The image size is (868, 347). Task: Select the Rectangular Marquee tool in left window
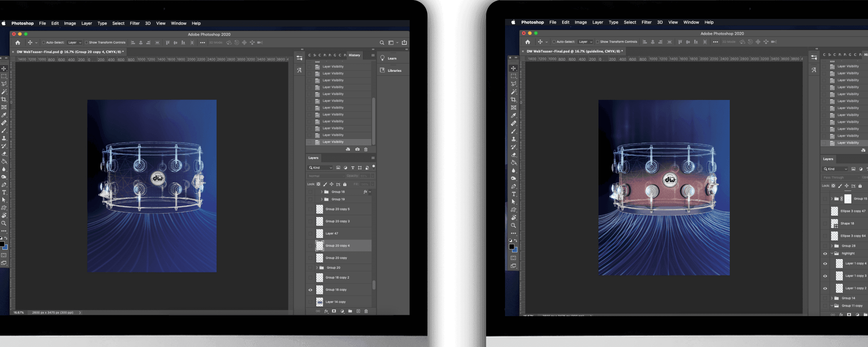coord(4,76)
